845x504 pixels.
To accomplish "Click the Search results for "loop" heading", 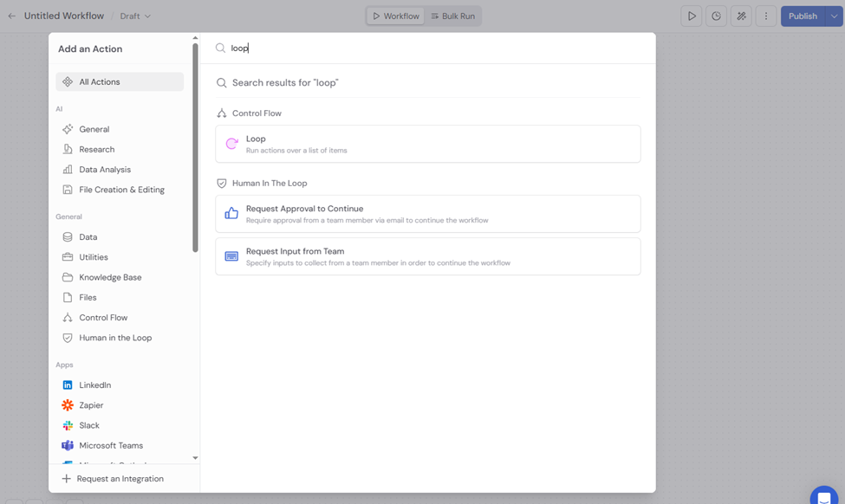I will (285, 83).
